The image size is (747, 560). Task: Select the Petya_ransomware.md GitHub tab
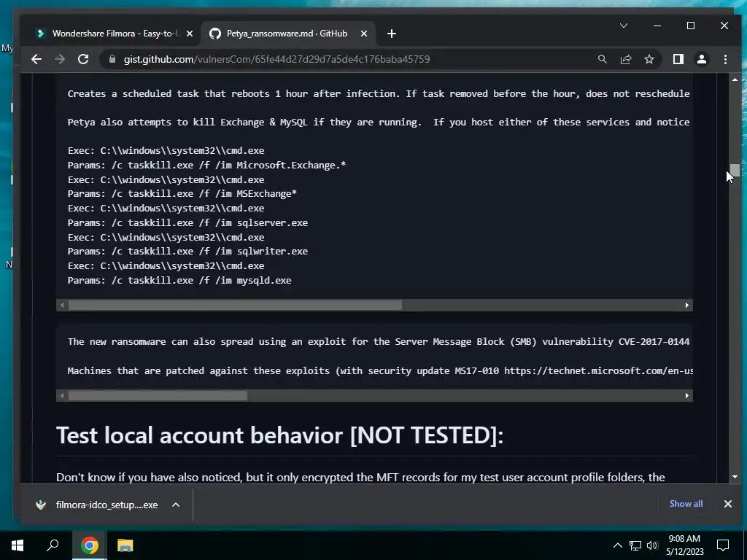(286, 34)
